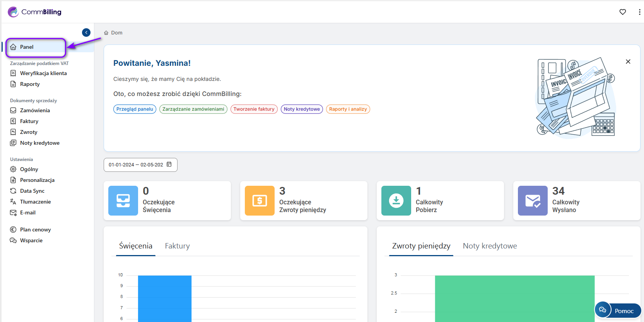Open Weryfikacja klienta in sidebar
Screen dimensions: 644x322
pyautogui.click(x=43, y=73)
